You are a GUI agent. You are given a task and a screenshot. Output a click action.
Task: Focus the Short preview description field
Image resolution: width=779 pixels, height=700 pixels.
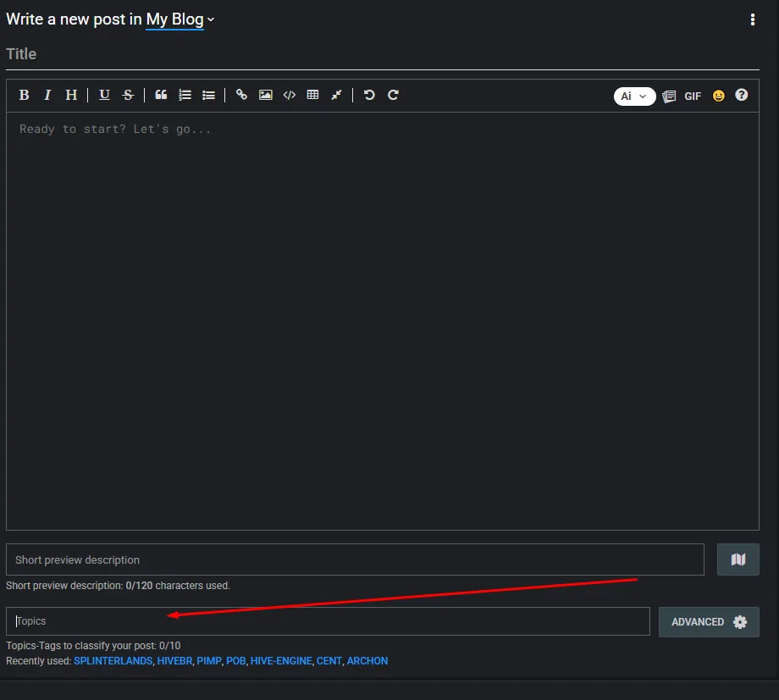(x=355, y=559)
